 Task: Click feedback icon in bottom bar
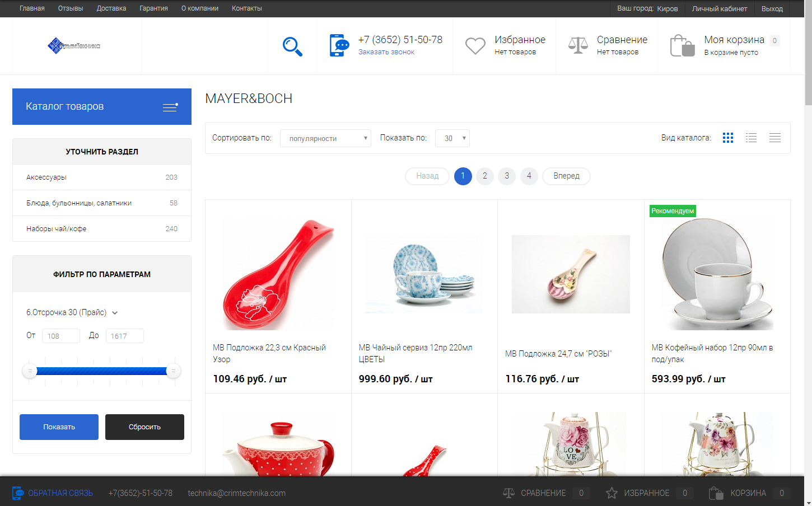click(x=18, y=493)
